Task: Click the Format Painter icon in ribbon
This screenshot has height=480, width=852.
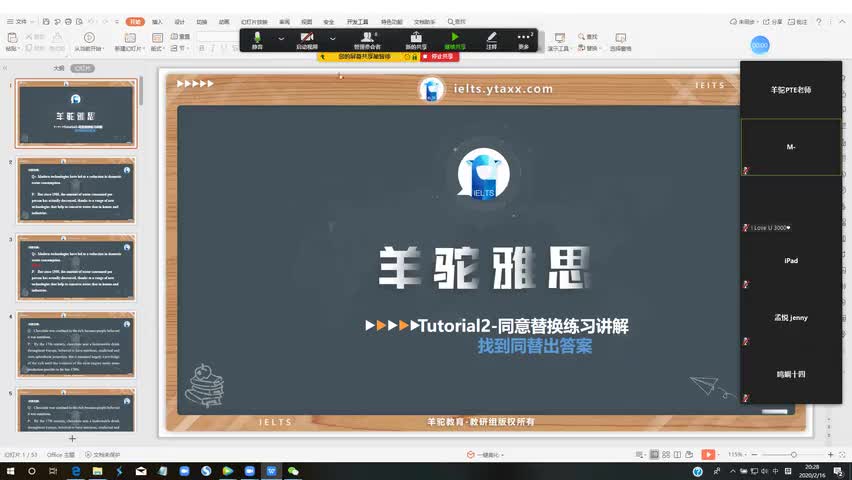Action: 57,38
